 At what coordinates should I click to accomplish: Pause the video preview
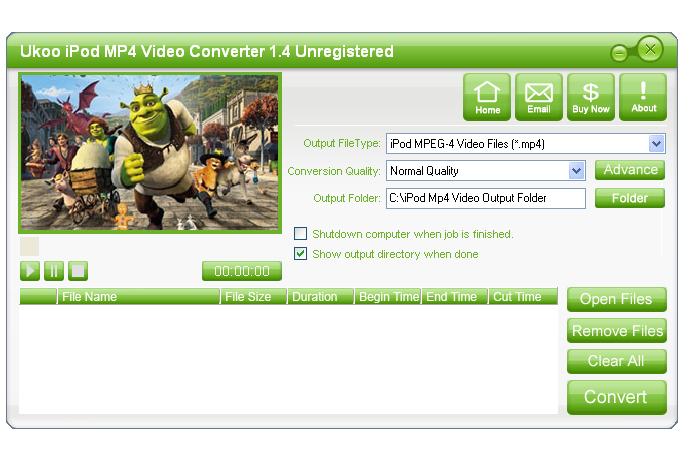tap(54, 271)
